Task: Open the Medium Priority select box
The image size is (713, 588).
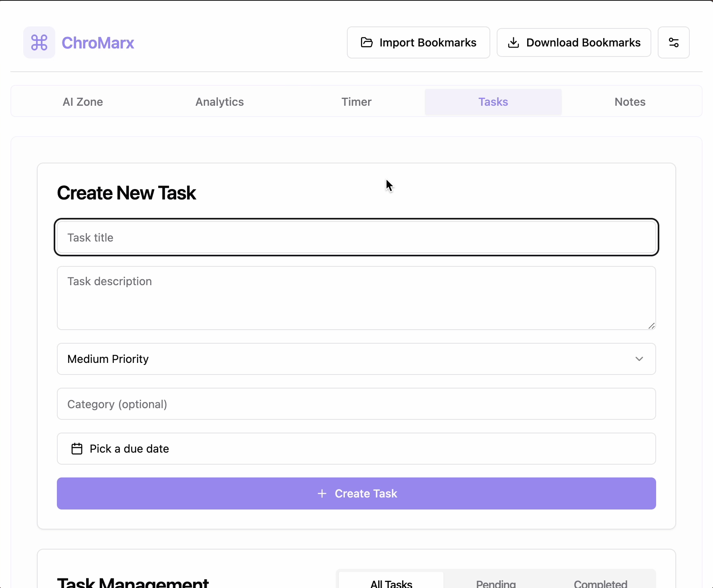Action: pos(356,359)
